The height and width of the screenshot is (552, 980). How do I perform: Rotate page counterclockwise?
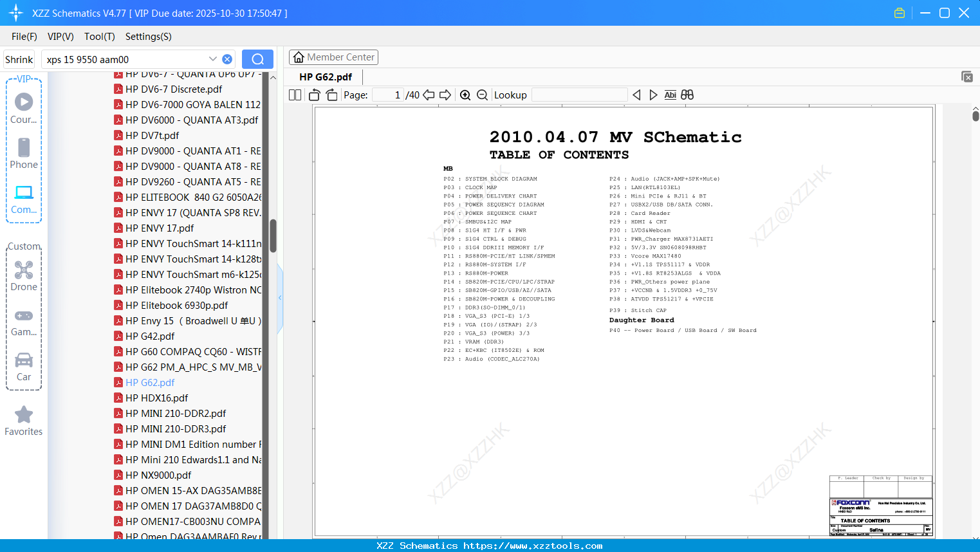314,95
